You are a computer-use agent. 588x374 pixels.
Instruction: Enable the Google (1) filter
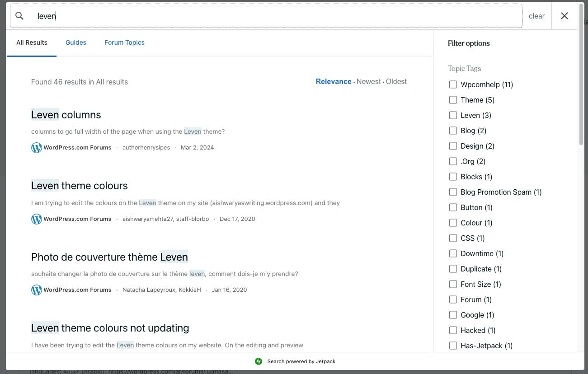pyautogui.click(x=453, y=315)
